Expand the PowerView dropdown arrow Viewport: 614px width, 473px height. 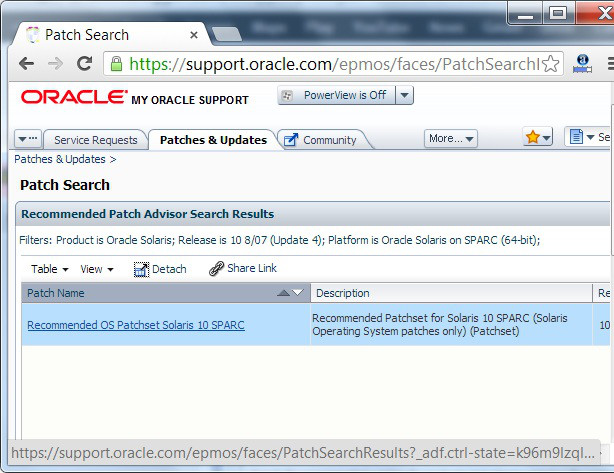coord(404,95)
